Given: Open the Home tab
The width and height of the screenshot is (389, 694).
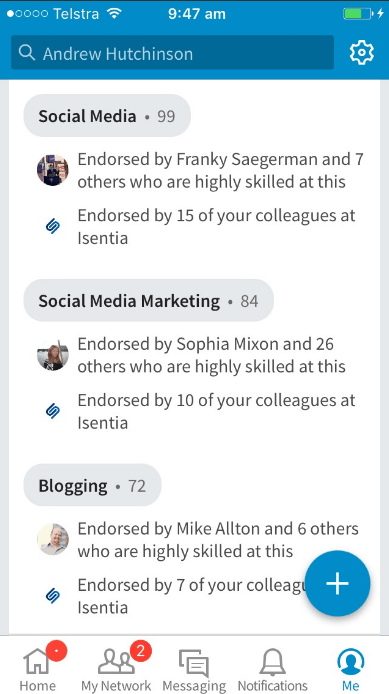Looking at the screenshot, I should (38, 667).
